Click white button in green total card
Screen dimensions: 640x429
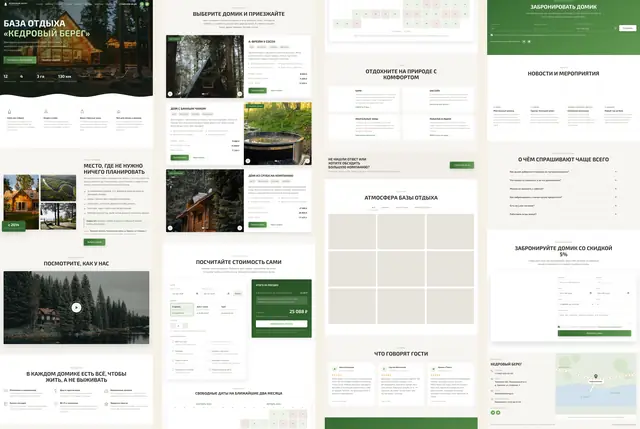point(282,324)
